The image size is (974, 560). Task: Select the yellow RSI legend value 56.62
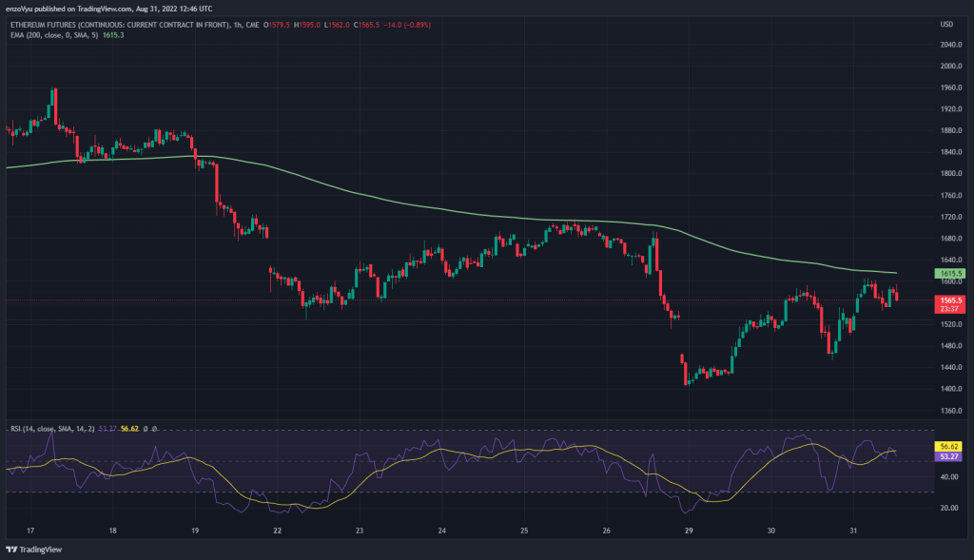[129, 429]
